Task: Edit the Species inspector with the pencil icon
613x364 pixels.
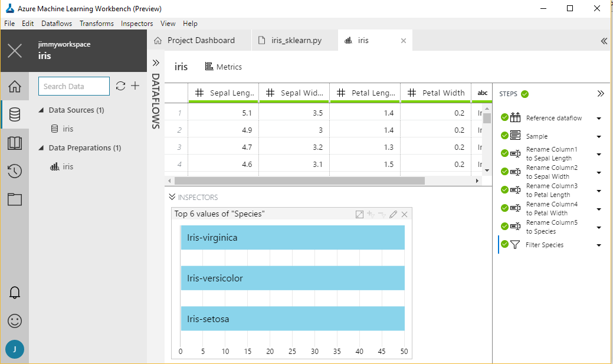Action: [x=393, y=214]
